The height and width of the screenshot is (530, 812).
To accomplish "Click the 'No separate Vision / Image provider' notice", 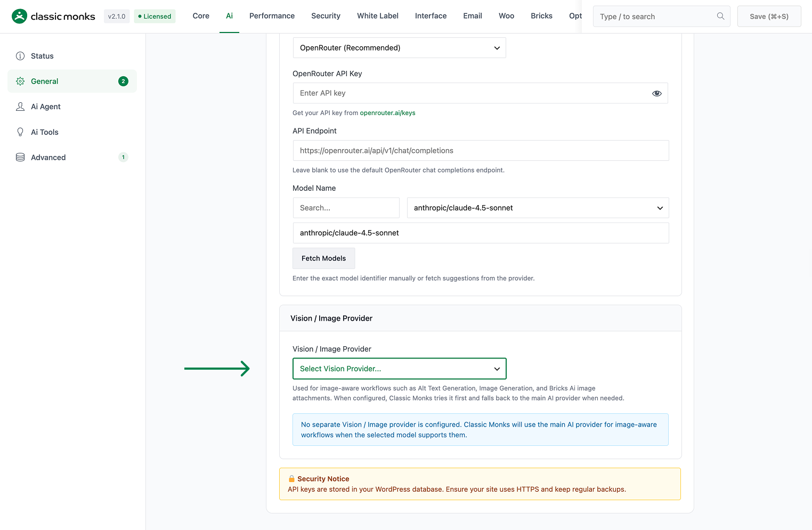I will tap(481, 430).
